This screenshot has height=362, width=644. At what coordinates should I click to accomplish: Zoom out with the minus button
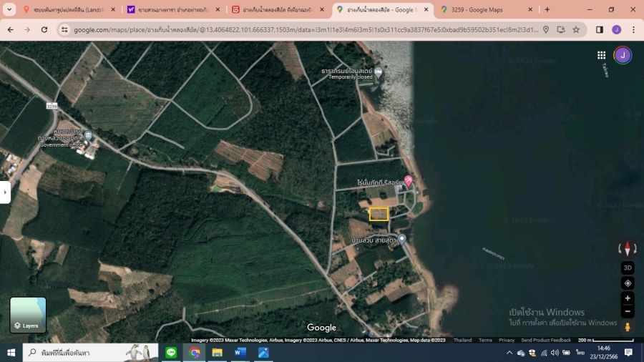628,311
